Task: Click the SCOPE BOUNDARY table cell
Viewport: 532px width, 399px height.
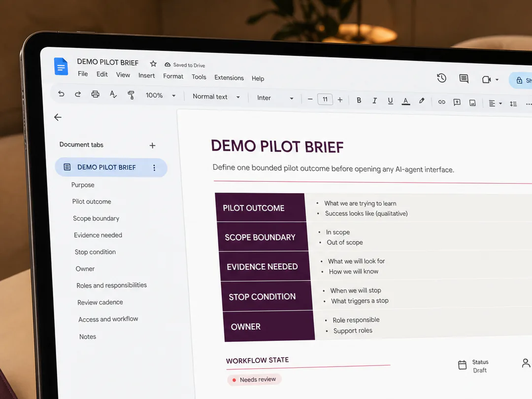Action: [x=263, y=237]
